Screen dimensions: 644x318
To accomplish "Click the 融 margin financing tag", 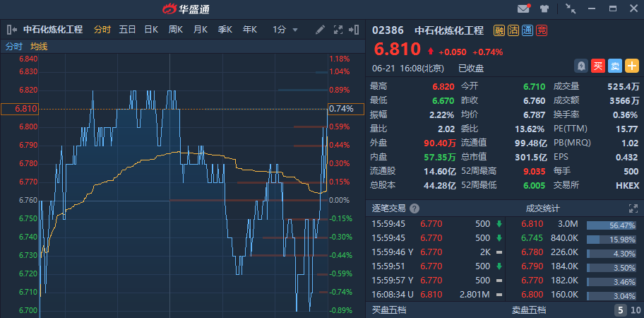I will point(499,30).
